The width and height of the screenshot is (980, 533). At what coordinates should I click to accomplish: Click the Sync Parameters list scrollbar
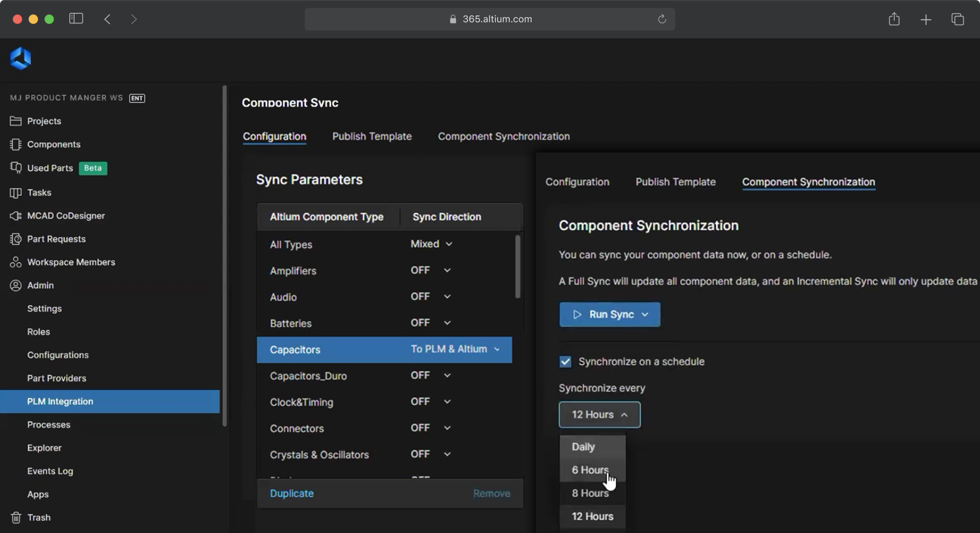(518, 266)
